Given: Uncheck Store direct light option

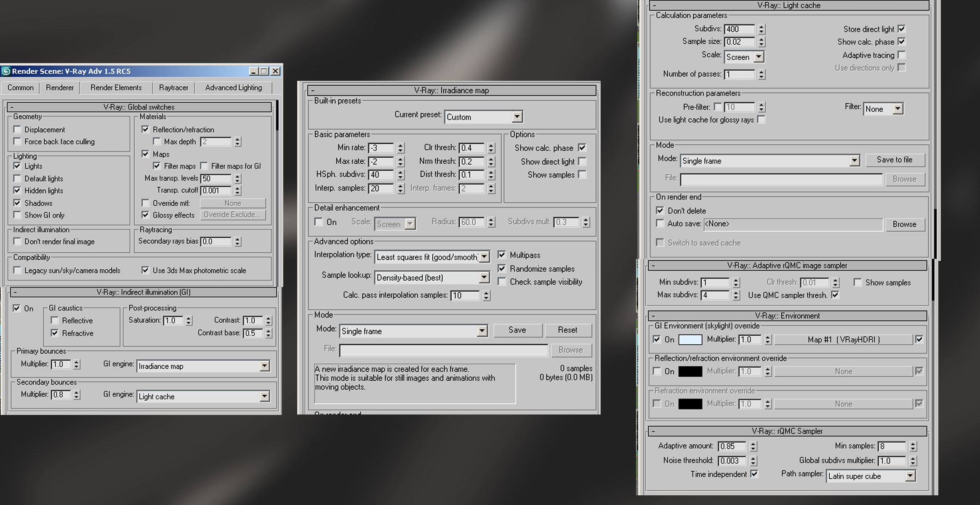Looking at the screenshot, I should (901, 29).
